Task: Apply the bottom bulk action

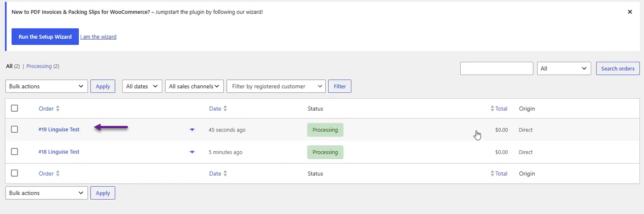Action: pos(103,193)
